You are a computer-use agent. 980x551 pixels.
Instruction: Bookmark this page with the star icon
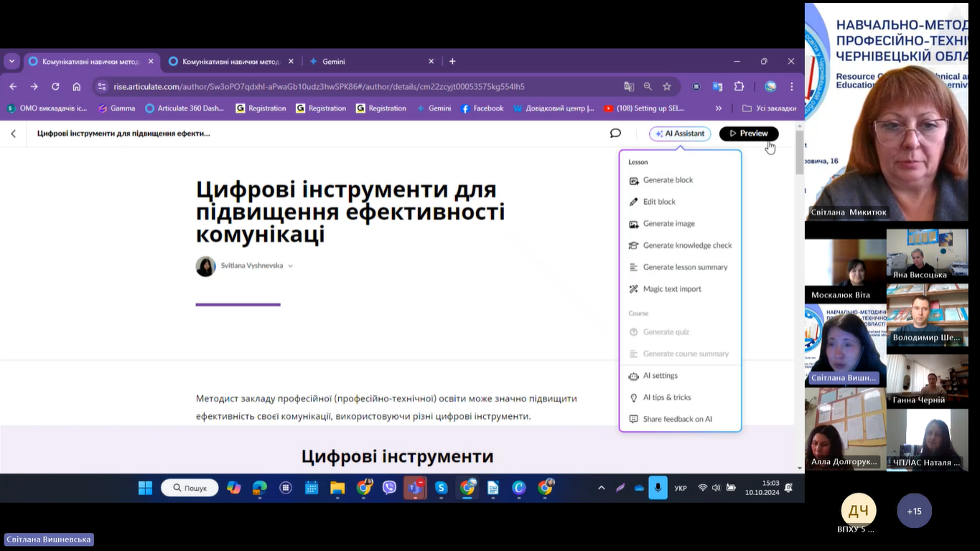[x=667, y=87]
